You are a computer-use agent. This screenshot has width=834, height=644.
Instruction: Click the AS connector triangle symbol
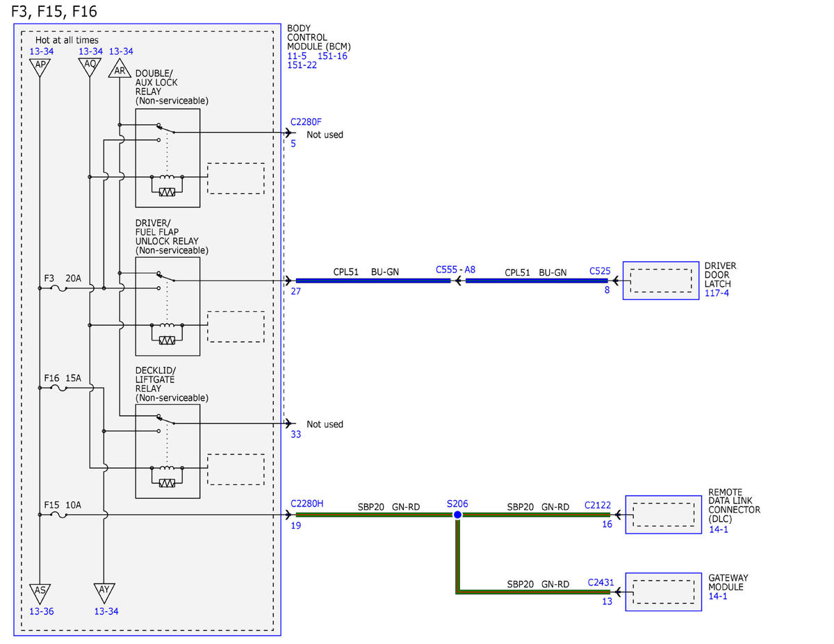[x=40, y=593]
